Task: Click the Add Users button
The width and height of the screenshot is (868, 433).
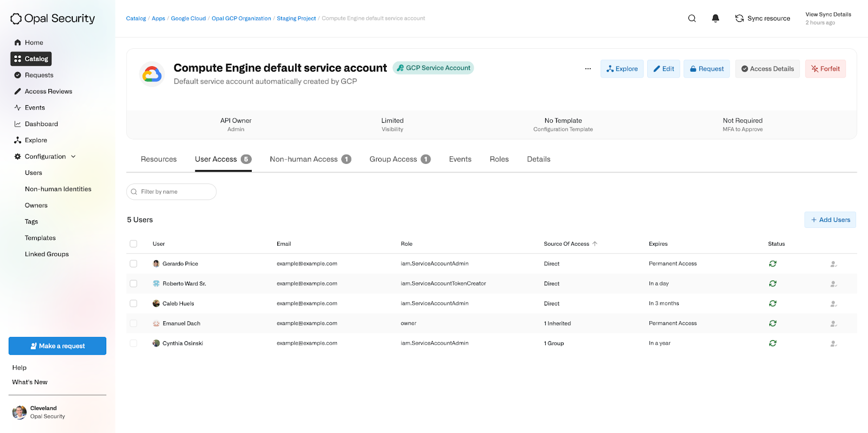Action: [x=830, y=220]
